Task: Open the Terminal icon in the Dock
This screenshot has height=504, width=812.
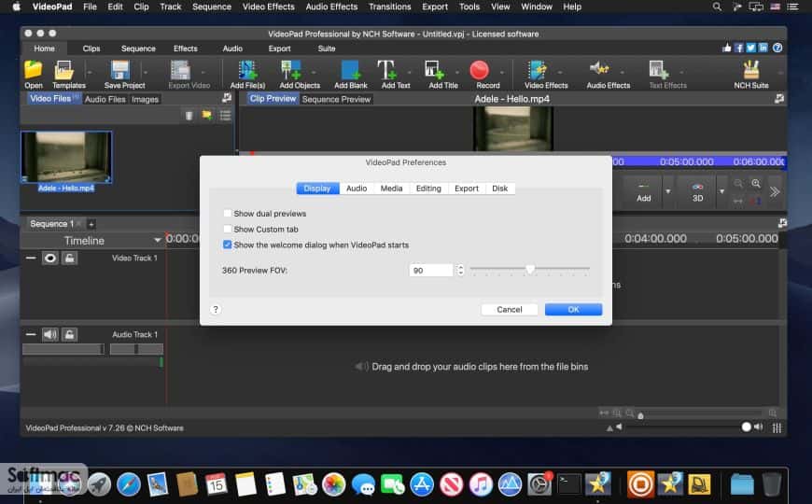Action: pos(569,484)
